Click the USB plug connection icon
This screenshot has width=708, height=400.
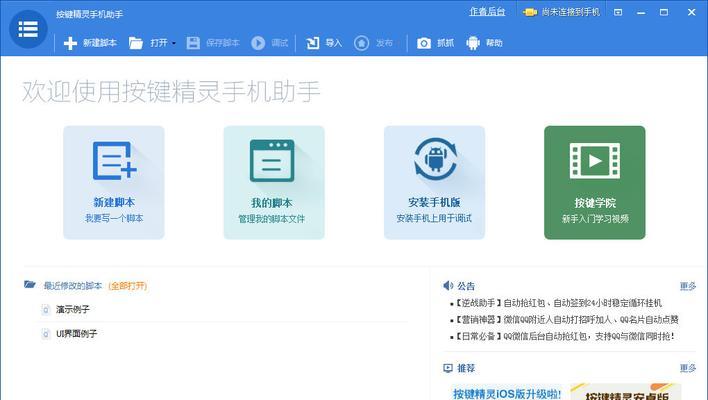(530, 12)
